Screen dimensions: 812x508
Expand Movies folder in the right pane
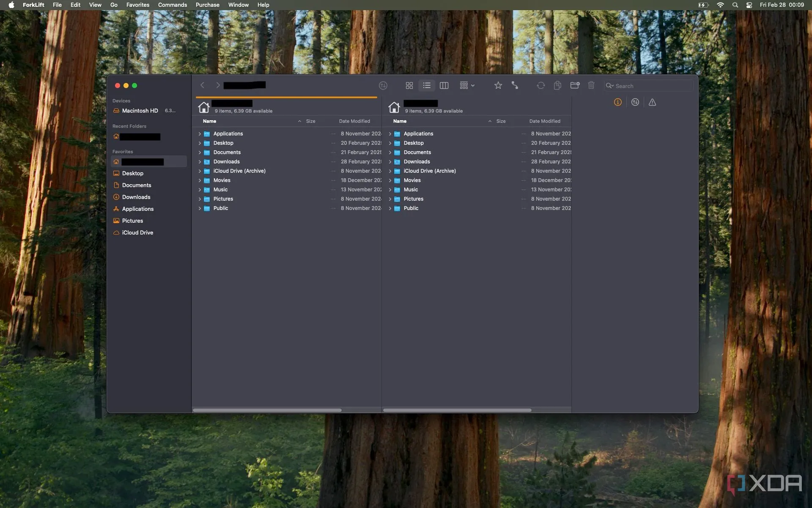point(390,180)
